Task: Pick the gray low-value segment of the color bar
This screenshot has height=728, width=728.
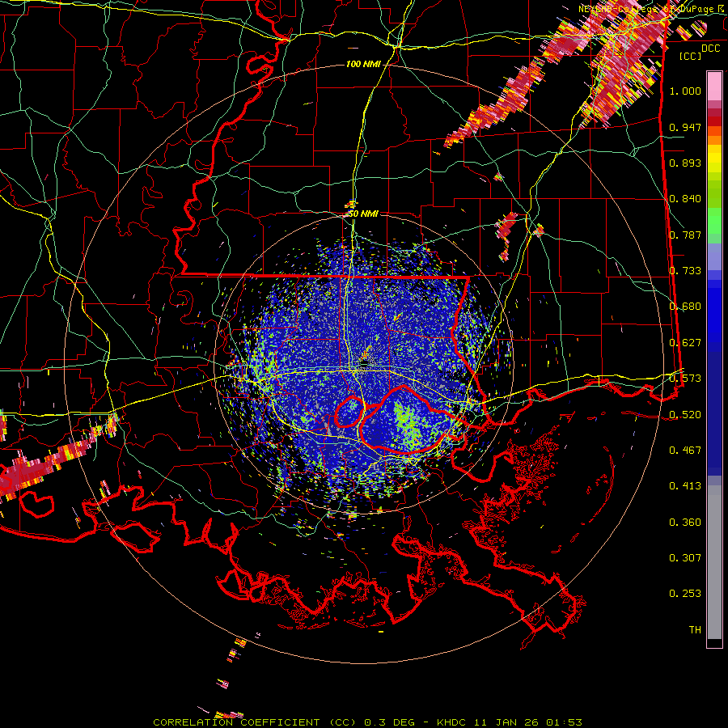Action: (x=714, y=562)
